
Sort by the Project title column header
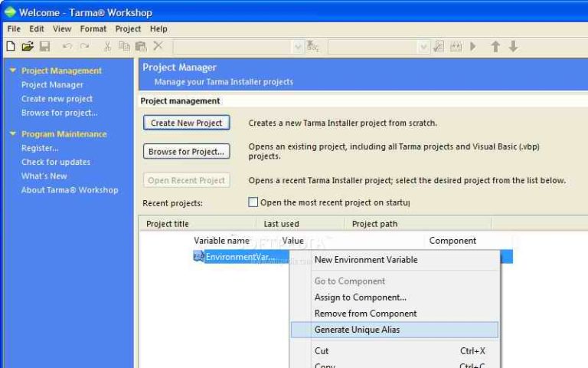tap(168, 224)
